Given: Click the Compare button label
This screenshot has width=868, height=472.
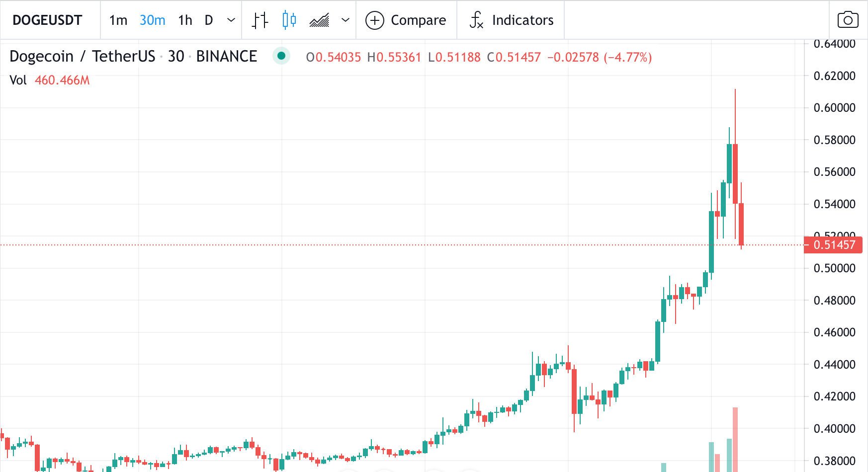Looking at the screenshot, I should point(418,20).
